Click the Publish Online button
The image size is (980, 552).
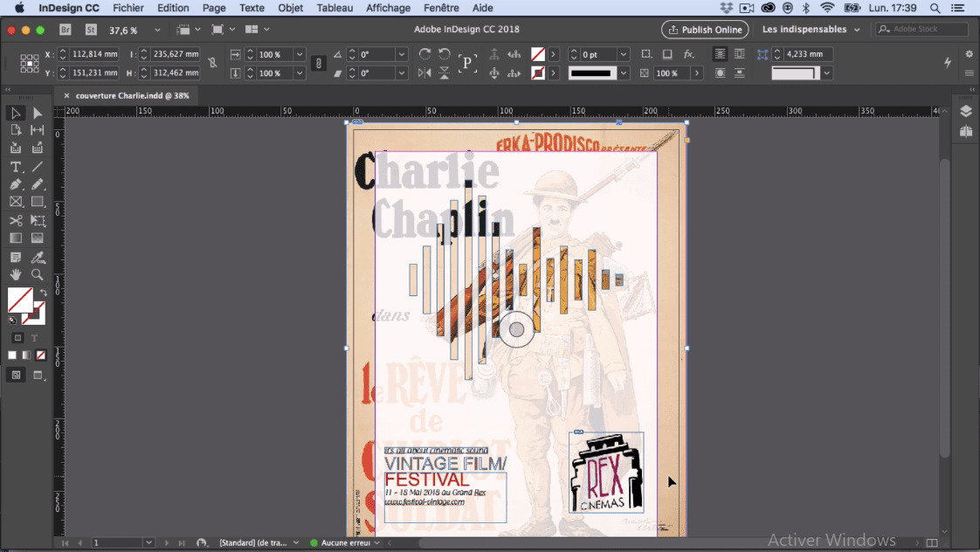[x=705, y=30]
